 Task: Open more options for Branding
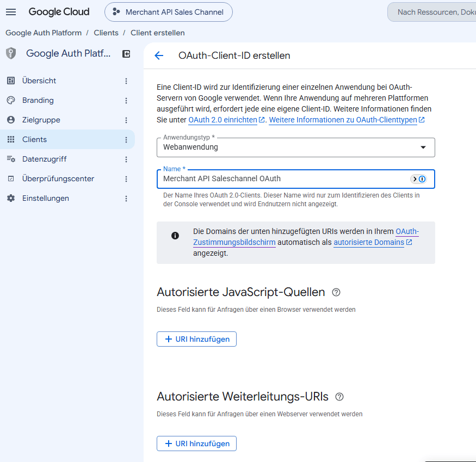[x=126, y=101]
